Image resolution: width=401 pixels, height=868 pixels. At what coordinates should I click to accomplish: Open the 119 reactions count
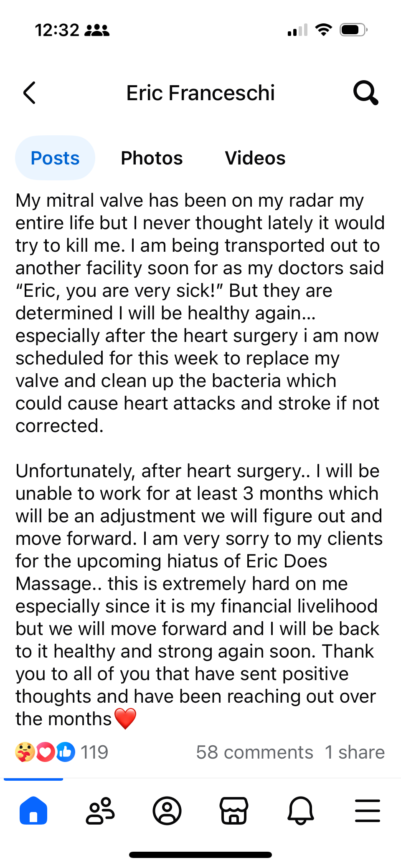tap(94, 752)
